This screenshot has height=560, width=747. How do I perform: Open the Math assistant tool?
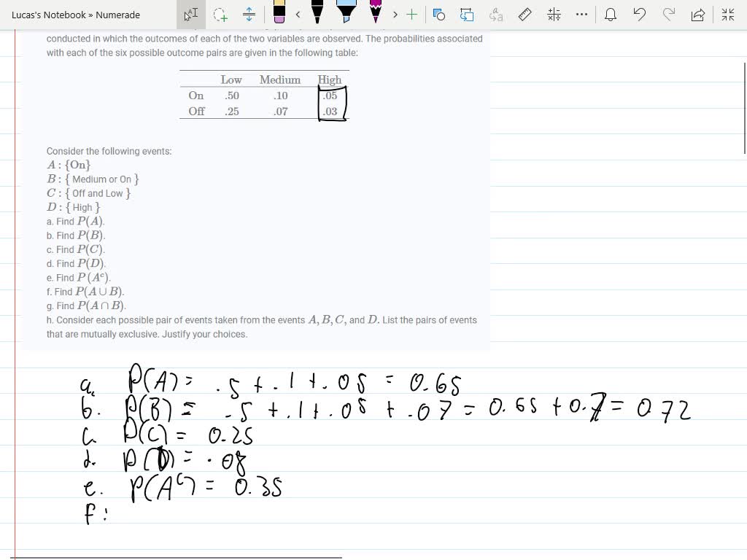pos(554,15)
